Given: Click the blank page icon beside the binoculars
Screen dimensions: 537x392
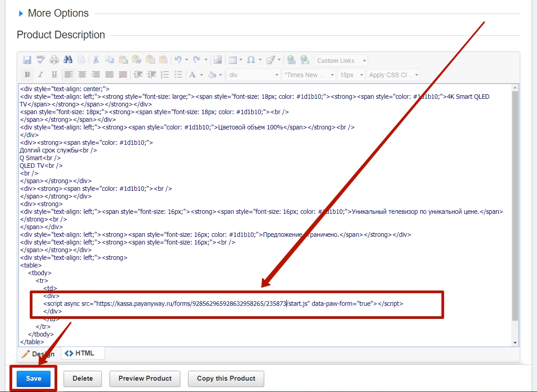Looking at the screenshot, I should (81, 60).
